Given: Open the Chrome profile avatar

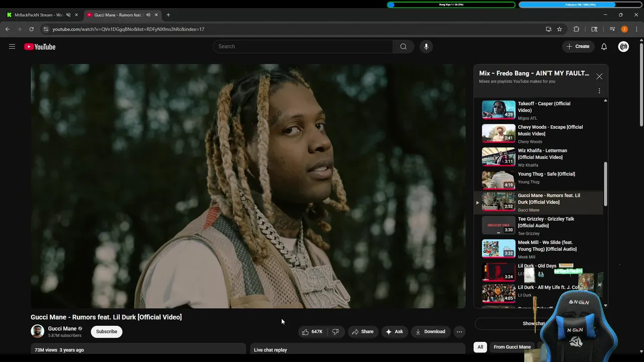Looking at the screenshot, I should pos(624,29).
